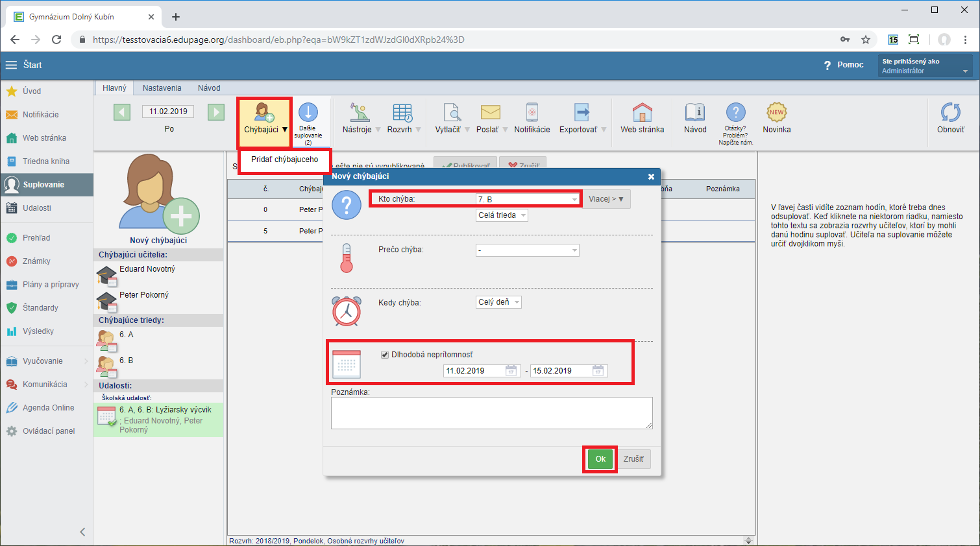This screenshot has width=980, height=546.
Task: Close the Nový chýbajúci dialog
Action: click(651, 176)
